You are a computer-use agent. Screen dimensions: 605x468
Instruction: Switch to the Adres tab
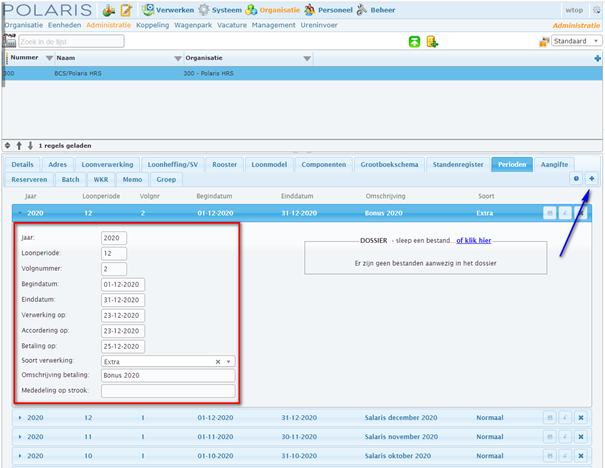point(57,164)
